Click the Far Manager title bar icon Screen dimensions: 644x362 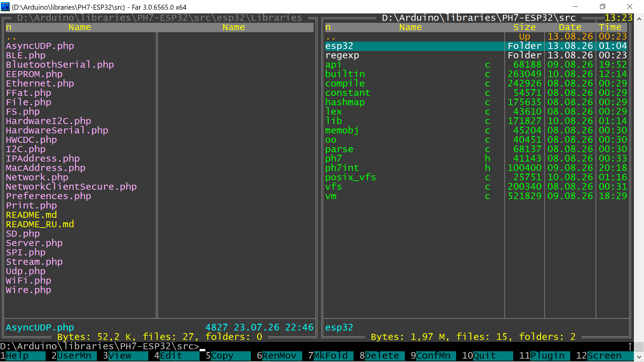[x=5, y=7]
